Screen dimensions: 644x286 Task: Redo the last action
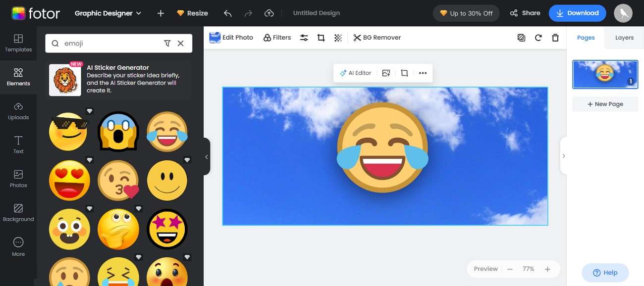249,13
